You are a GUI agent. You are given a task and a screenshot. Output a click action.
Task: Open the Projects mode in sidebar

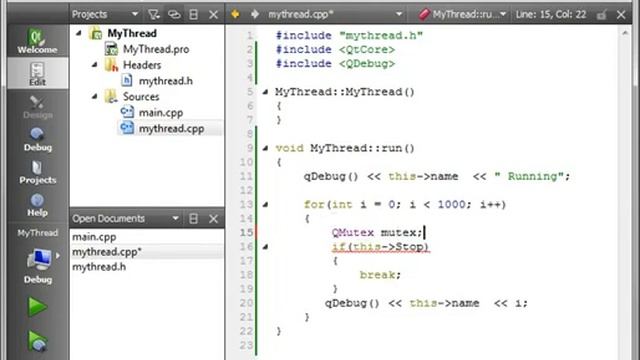(37, 172)
